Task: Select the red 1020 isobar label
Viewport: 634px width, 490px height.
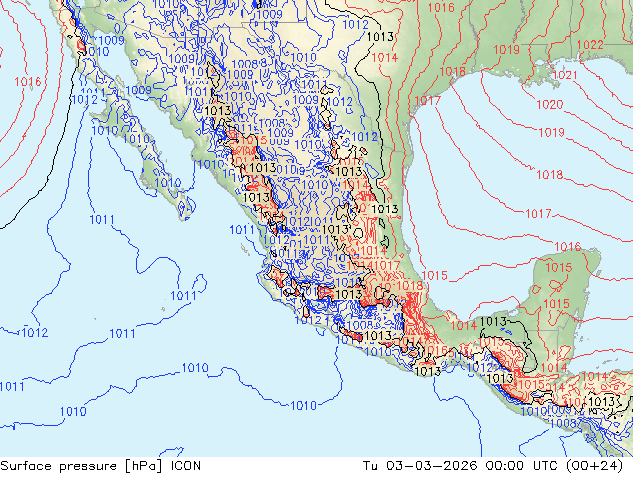Action: click(549, 104)
